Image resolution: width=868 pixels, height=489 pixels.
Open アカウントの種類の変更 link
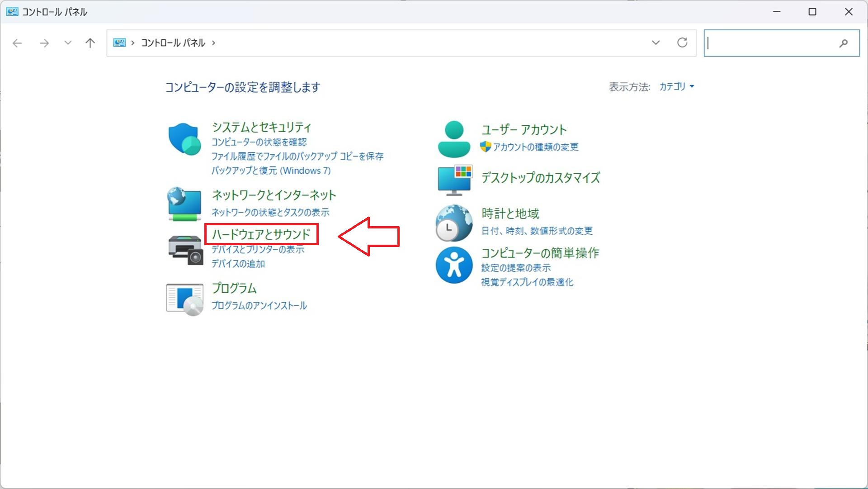click(x=535, y=147)
